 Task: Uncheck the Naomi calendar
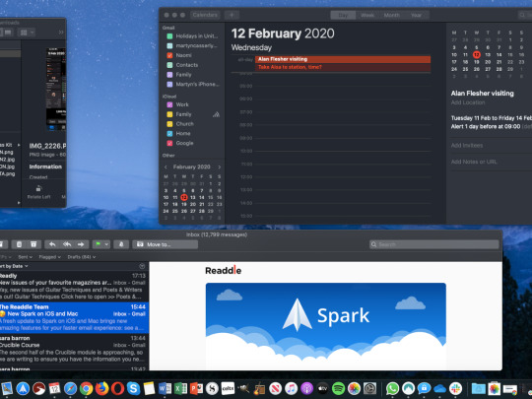click(169, 55)
